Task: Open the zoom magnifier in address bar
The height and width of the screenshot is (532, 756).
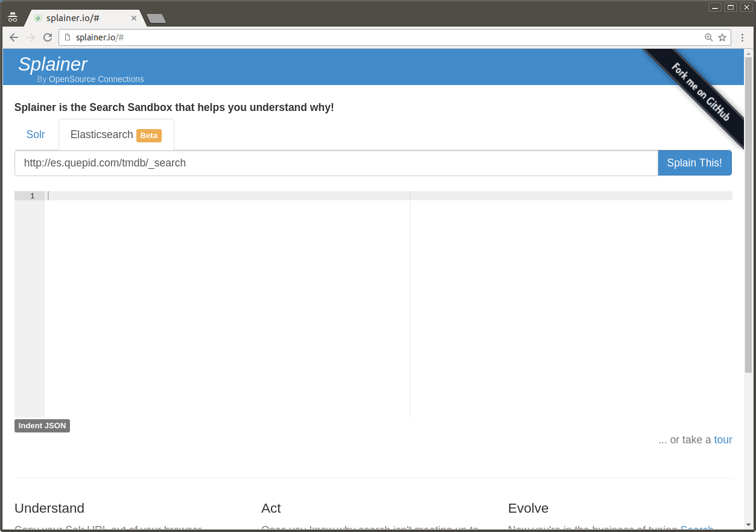Action: tap(709, 37)
